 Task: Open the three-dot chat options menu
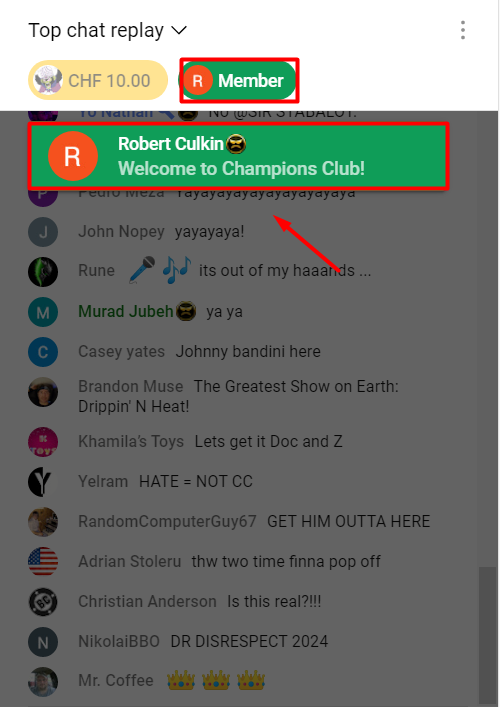pos(463,30)
